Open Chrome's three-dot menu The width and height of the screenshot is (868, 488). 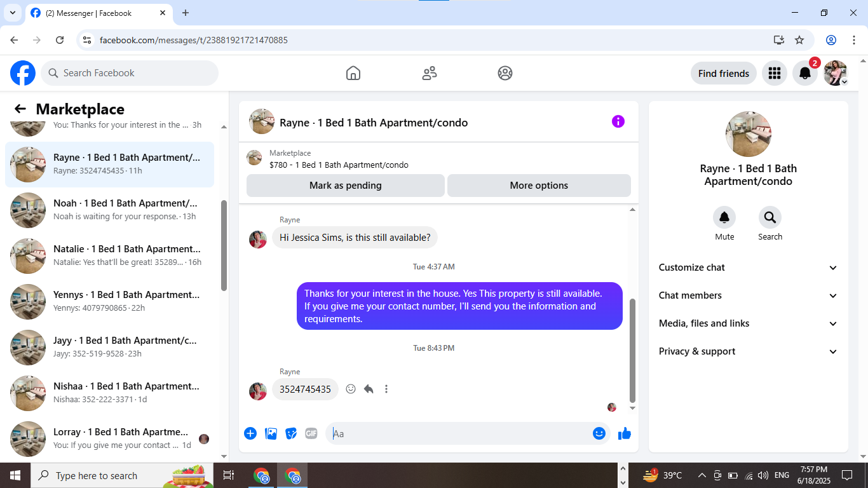[854, 40]
